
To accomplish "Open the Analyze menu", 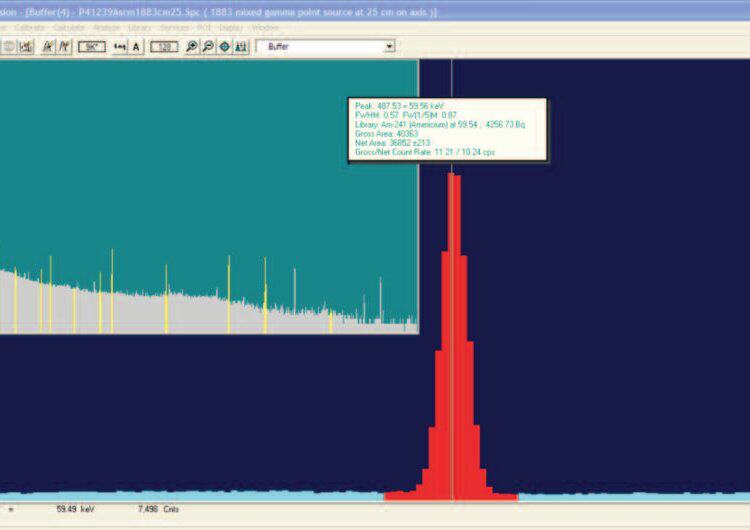I will coord(106,28).
